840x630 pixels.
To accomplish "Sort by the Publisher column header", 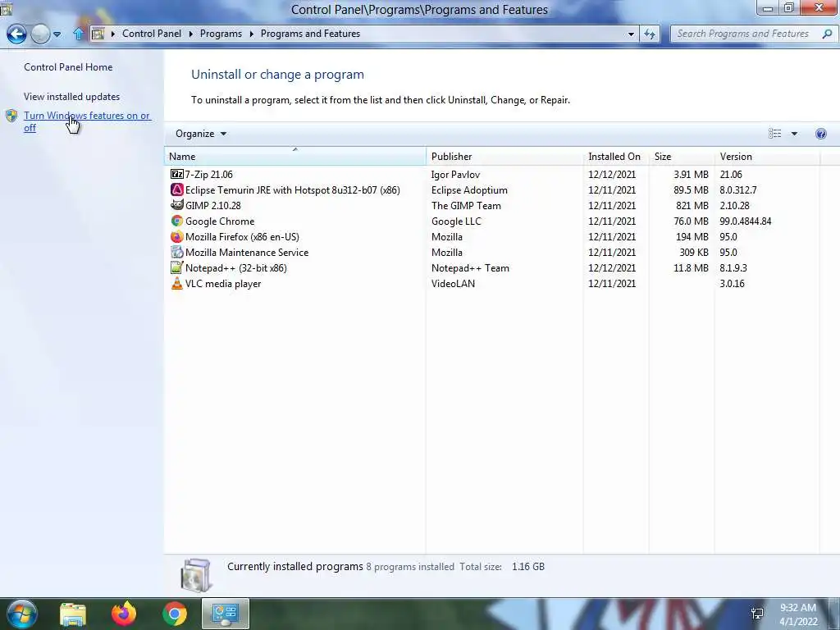I will tap(504, 157).
